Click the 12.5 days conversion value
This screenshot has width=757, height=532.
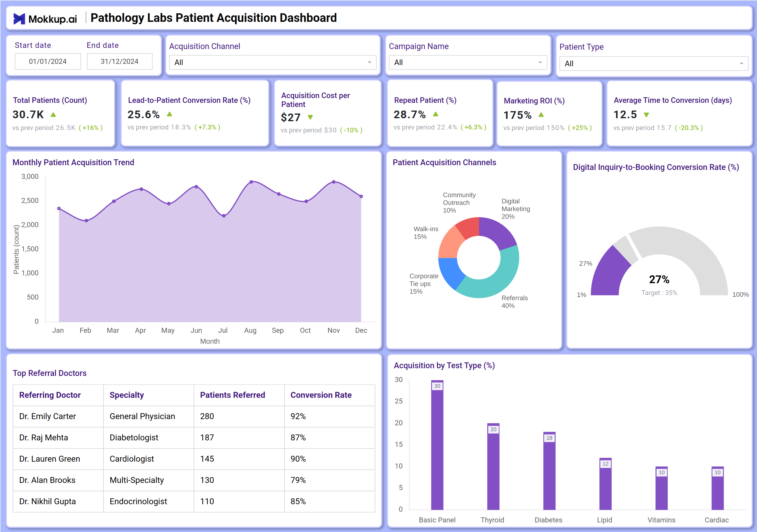(625, 114)
